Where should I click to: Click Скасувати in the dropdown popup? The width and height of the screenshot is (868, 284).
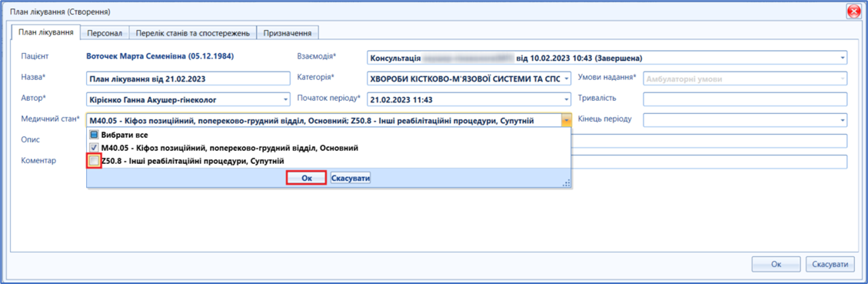click(351, 178)
